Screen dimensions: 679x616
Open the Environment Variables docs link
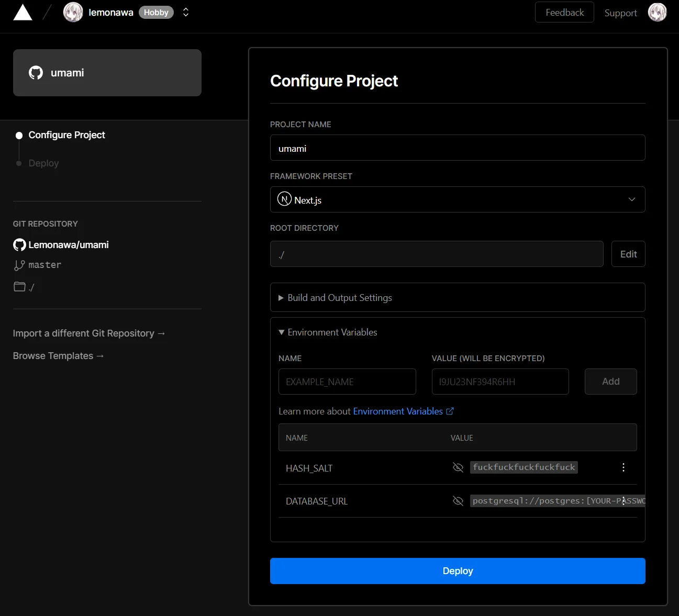coord(403,411)
